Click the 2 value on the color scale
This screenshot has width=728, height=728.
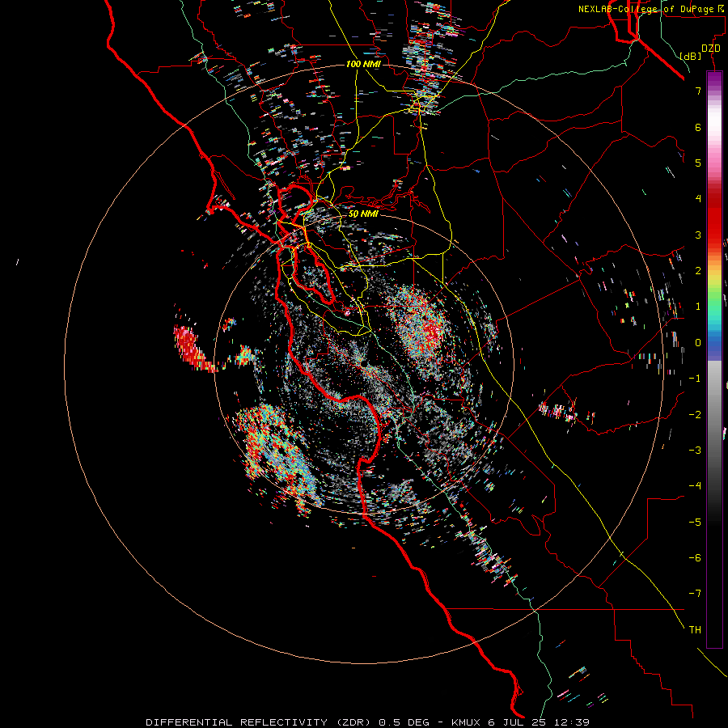698,271
